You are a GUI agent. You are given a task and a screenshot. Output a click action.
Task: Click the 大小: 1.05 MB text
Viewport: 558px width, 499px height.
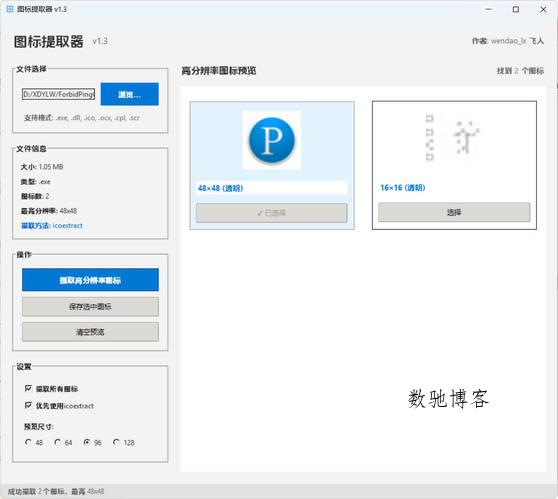point(42,167)
